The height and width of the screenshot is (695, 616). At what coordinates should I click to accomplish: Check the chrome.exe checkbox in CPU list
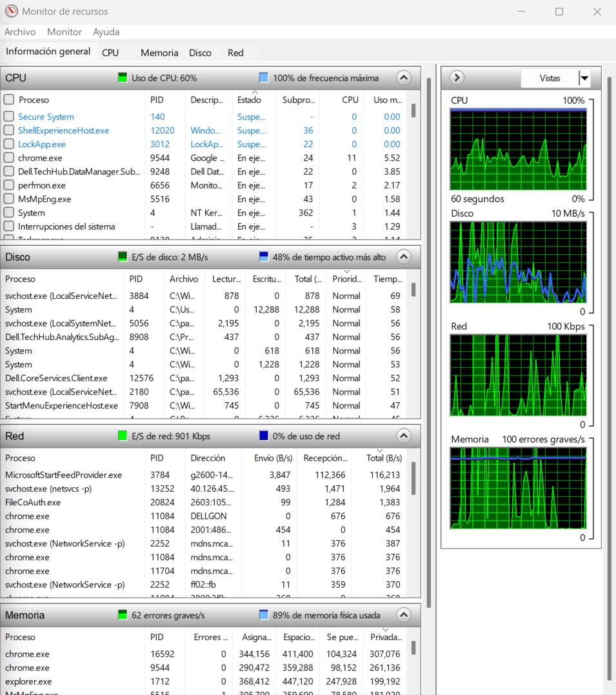tap(9, 158)
